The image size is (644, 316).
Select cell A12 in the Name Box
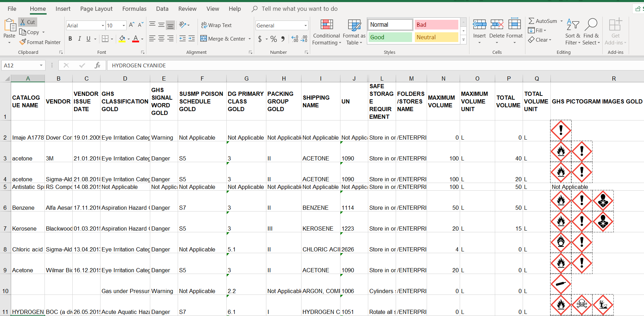[x=20, y=65]
